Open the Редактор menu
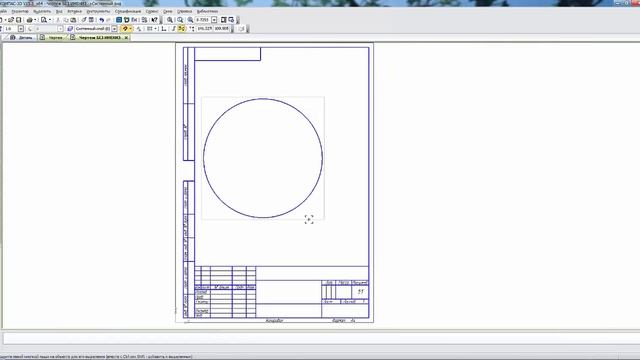Screen dimensions: 640x360 [x=20, y=11]
